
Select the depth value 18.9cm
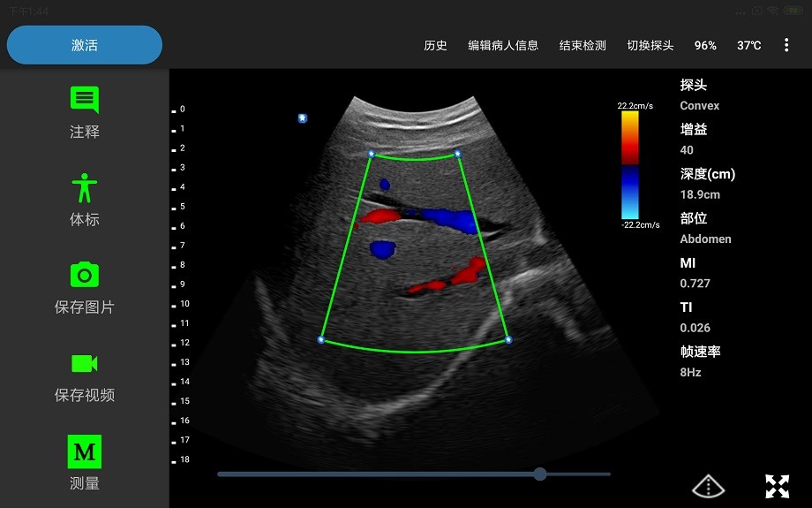tap(700, 194)
